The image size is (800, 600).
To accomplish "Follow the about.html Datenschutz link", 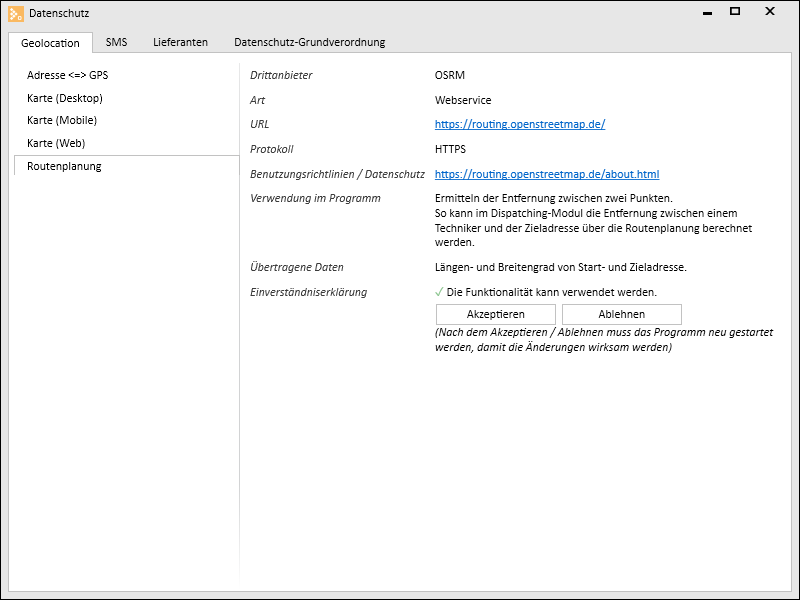I will 546,174.
